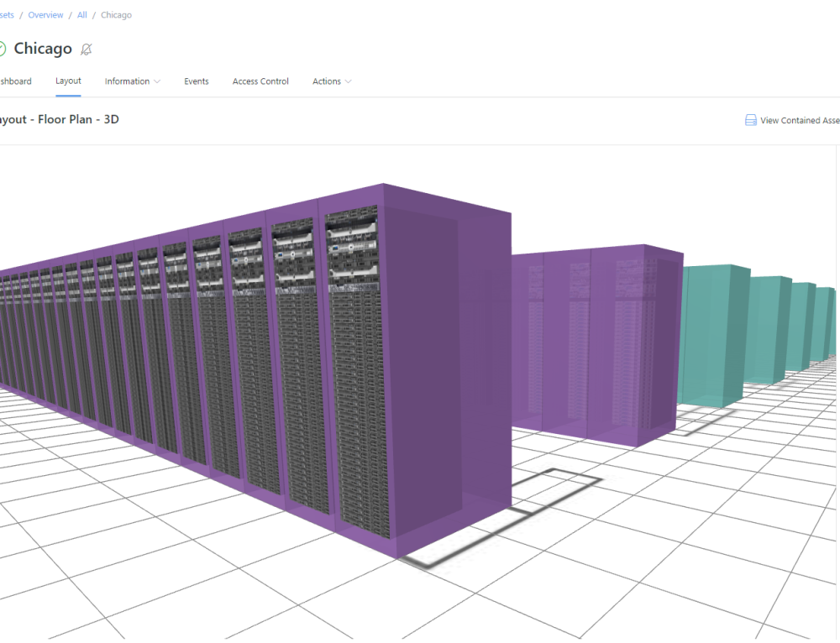This screenshot has height=643, width=840.
Task: Open the Information dropdown menu
Action: coord(132,81)
